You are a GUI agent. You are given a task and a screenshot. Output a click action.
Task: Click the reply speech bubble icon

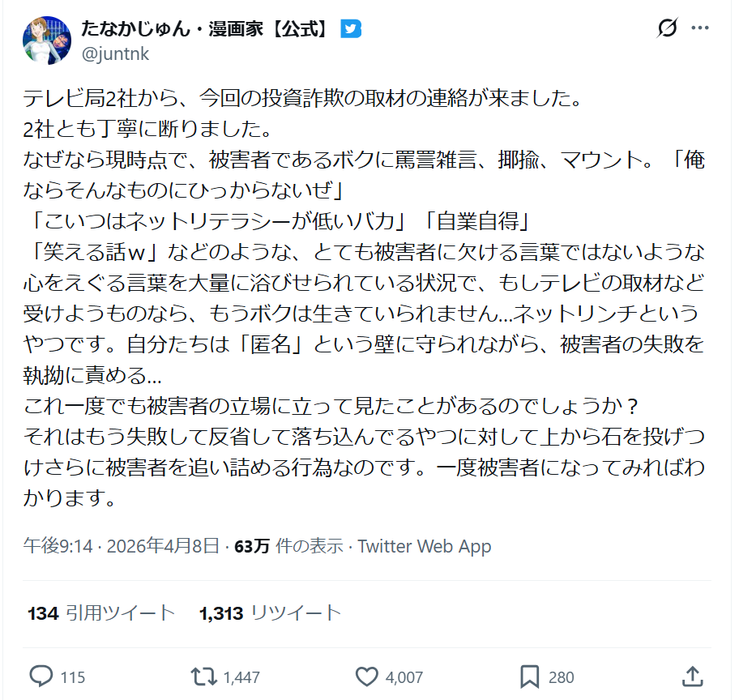coord(41,677)
